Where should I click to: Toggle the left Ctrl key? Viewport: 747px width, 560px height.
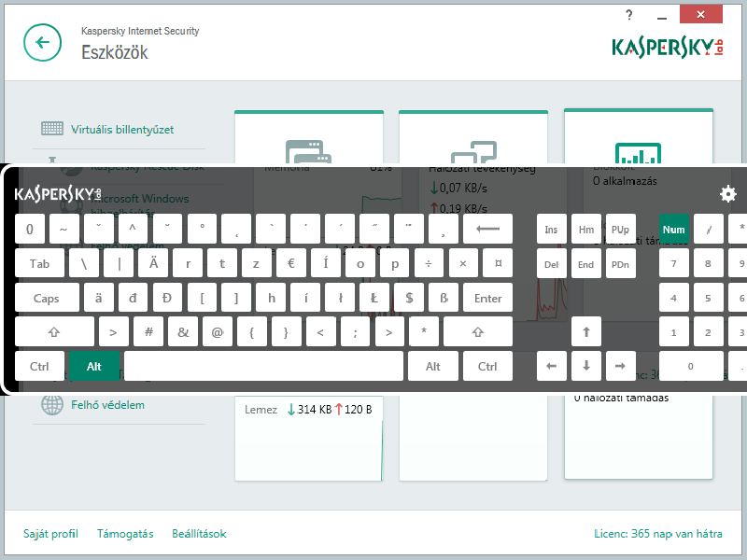point(39,366)
